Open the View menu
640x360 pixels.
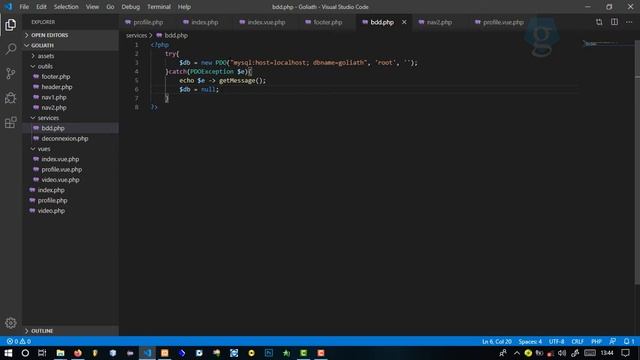pyautogui.click(x=92, y=7)
